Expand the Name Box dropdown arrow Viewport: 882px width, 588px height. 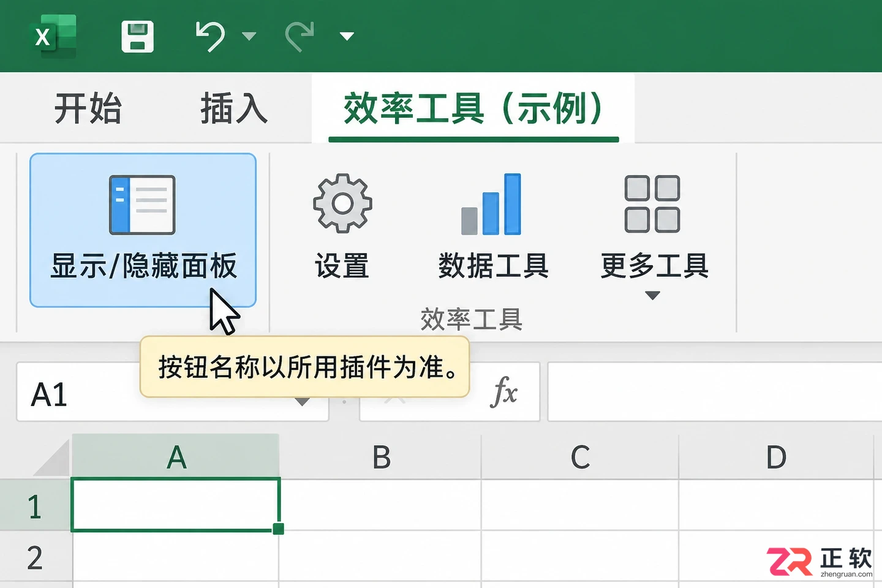302,402
